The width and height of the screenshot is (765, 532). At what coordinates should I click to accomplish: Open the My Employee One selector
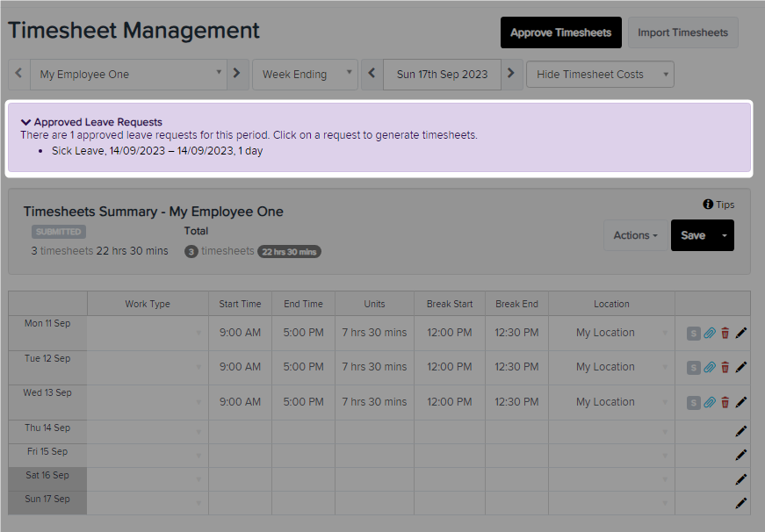coord(127,74)
